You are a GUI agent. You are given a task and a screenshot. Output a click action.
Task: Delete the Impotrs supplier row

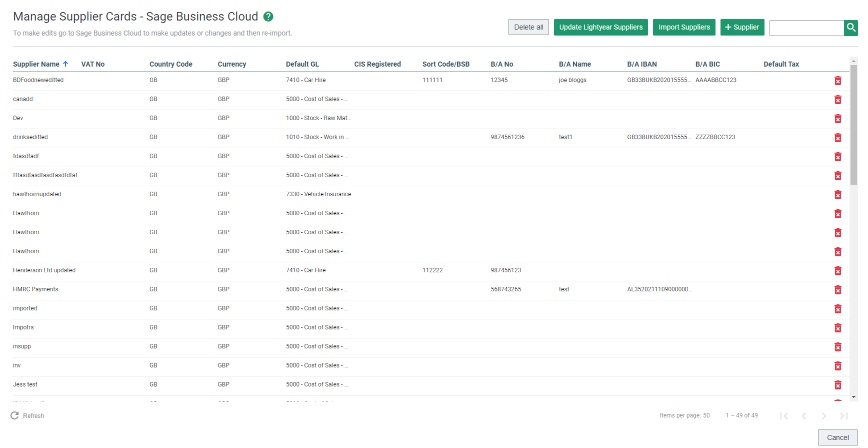coord(838,328)
